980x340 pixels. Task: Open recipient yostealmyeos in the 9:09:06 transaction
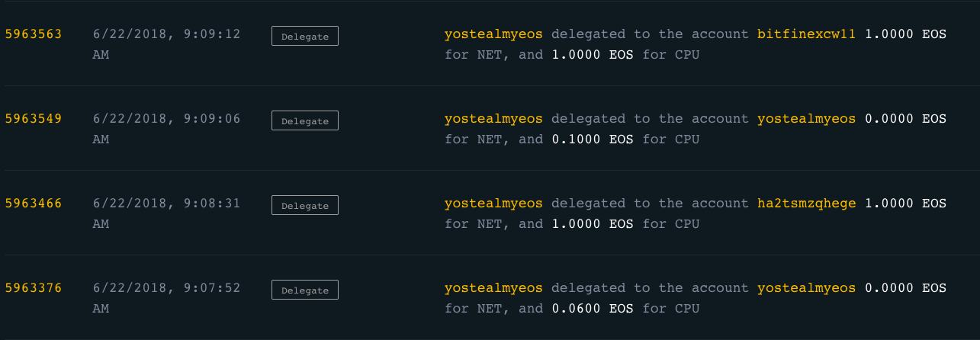click(806, 119)
